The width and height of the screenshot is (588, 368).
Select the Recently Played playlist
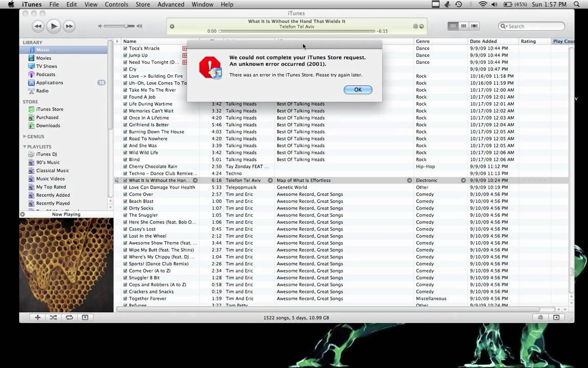tap(53, 203)
